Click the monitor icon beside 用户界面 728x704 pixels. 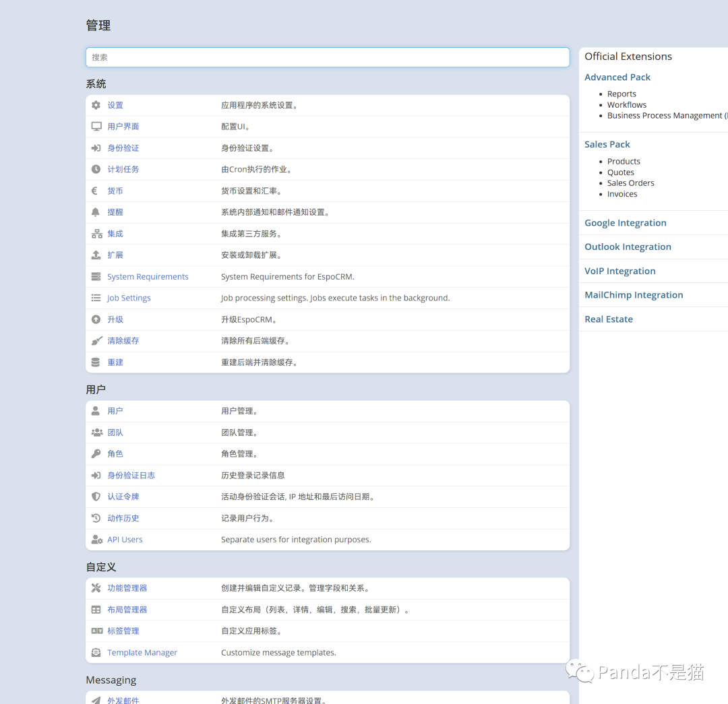tap(96, 127)
